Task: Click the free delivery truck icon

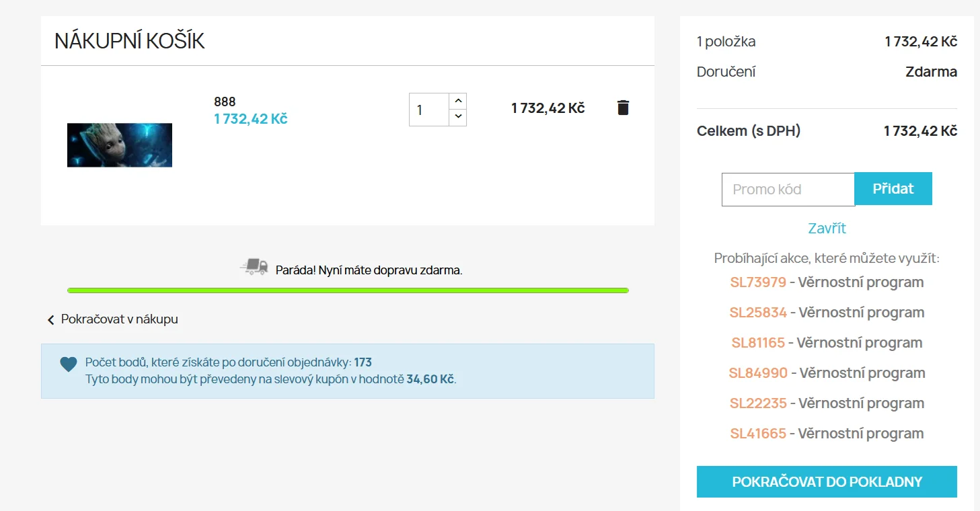Action: [x=254, y=268]
